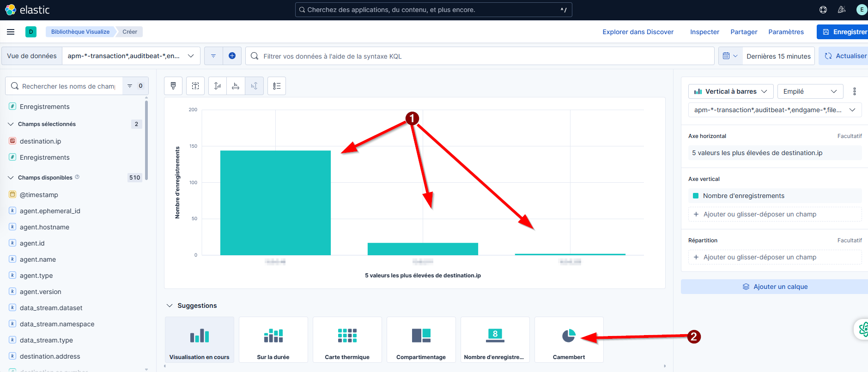This screenshot has height=372, width=868.
Task: Open the Vertical à barres chart type dropdown
Action: (x=730, y=91)
